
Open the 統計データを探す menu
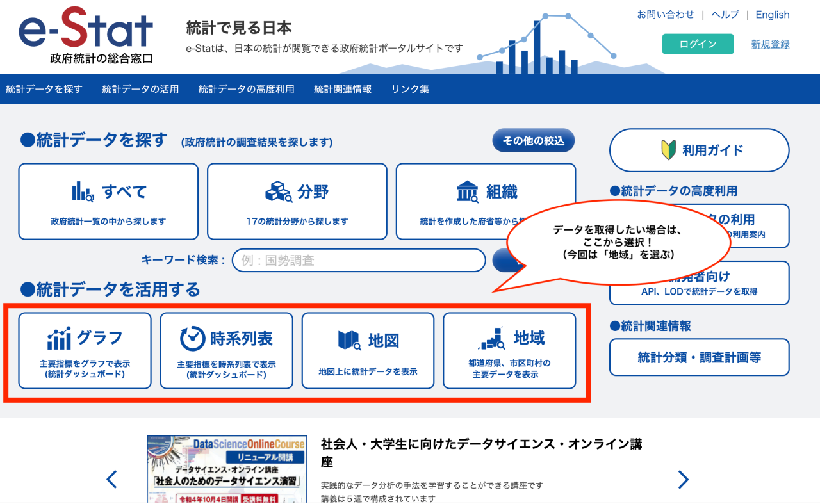[x=44, y=89]
